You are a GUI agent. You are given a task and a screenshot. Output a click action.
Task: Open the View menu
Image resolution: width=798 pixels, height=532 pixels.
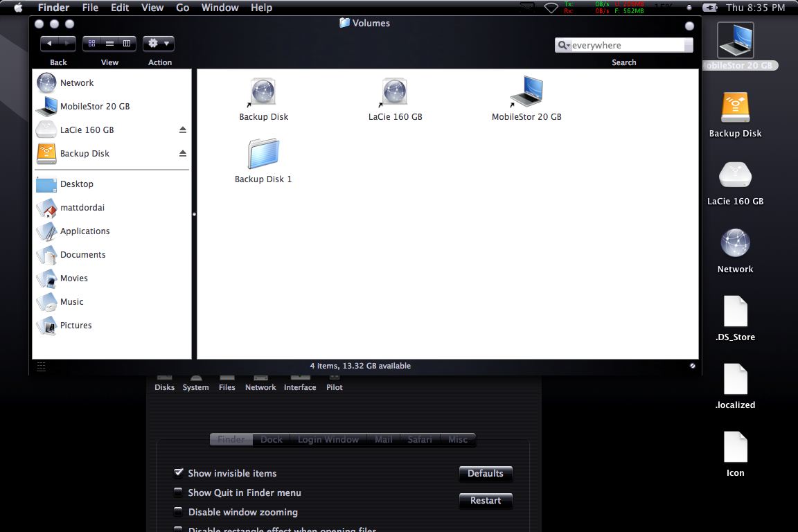pyautogui.click(x=152, y=8)
